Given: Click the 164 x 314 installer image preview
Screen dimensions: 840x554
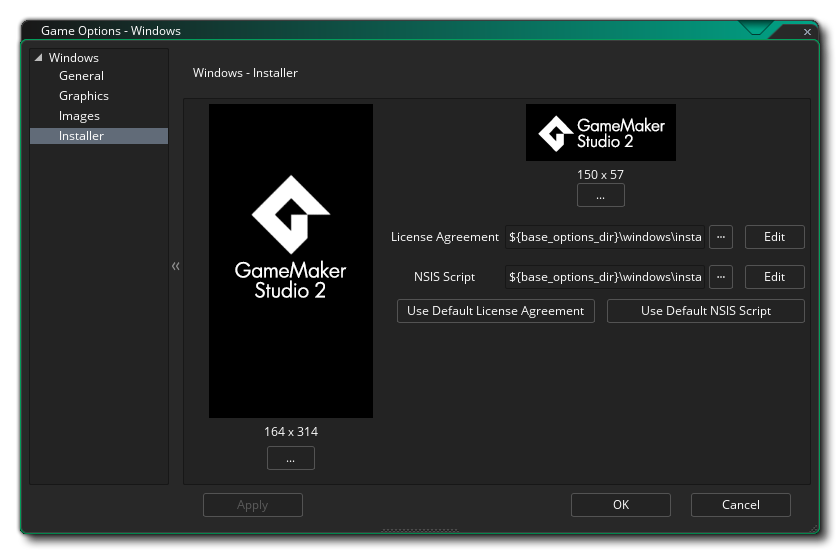Looking at the screenshot, I should 291,260.
